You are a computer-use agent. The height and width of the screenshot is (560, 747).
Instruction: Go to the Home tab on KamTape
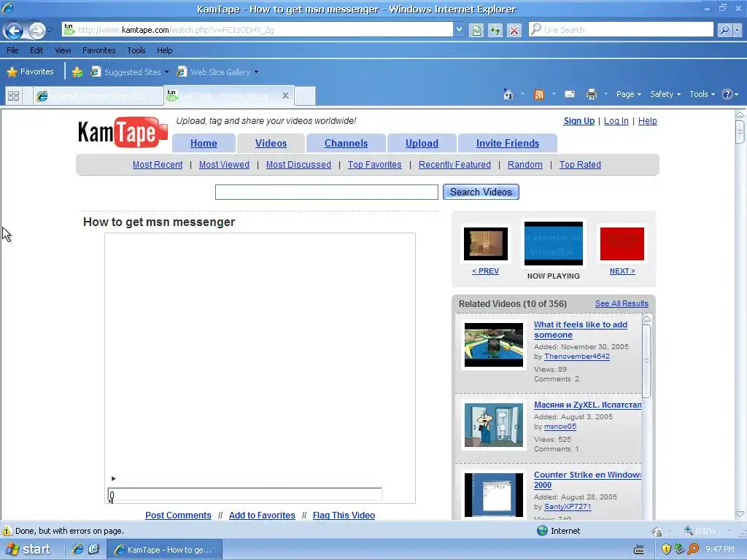(x=204, y=144)
